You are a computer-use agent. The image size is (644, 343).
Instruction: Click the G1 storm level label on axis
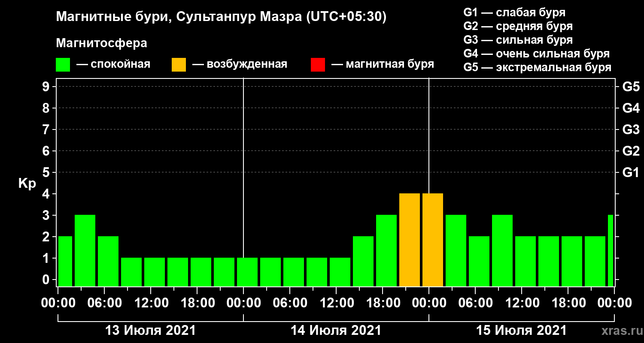[x=631, y=172]
